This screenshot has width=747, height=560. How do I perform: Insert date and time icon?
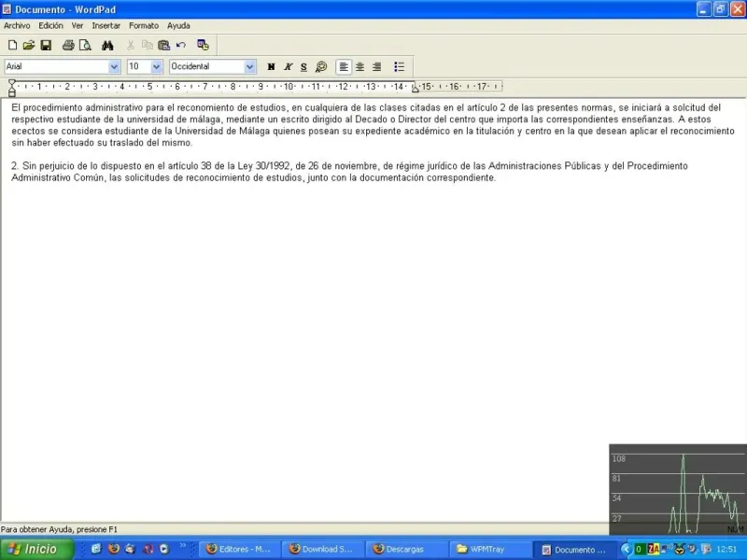(x=203, y=45)
